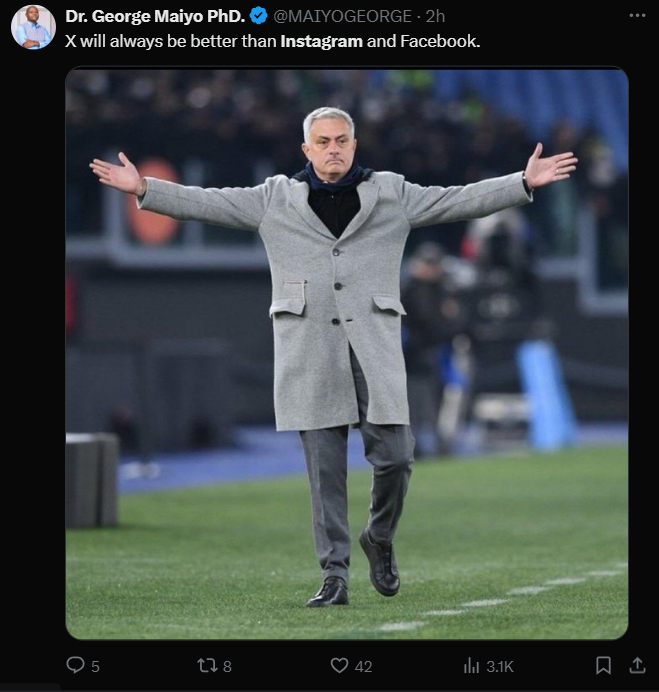Click the blue verified badge
The width and height of the screenshot is (659, 692).
pyautogui.click(x=258, y=16)
